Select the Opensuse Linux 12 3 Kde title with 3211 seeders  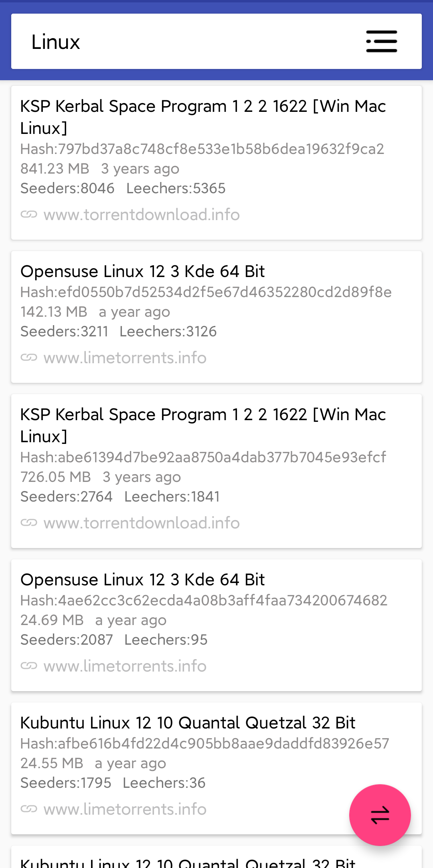142,271
